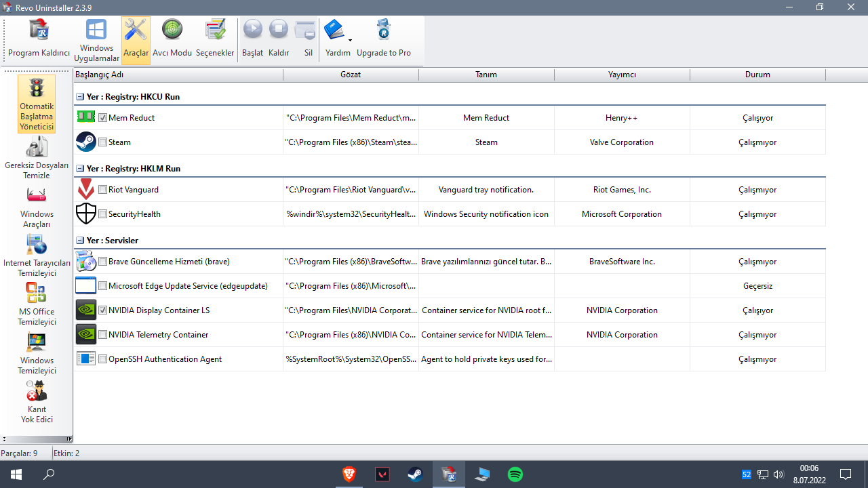Select Otomatik Başlatma Yöneticisi

coord(37,104)
